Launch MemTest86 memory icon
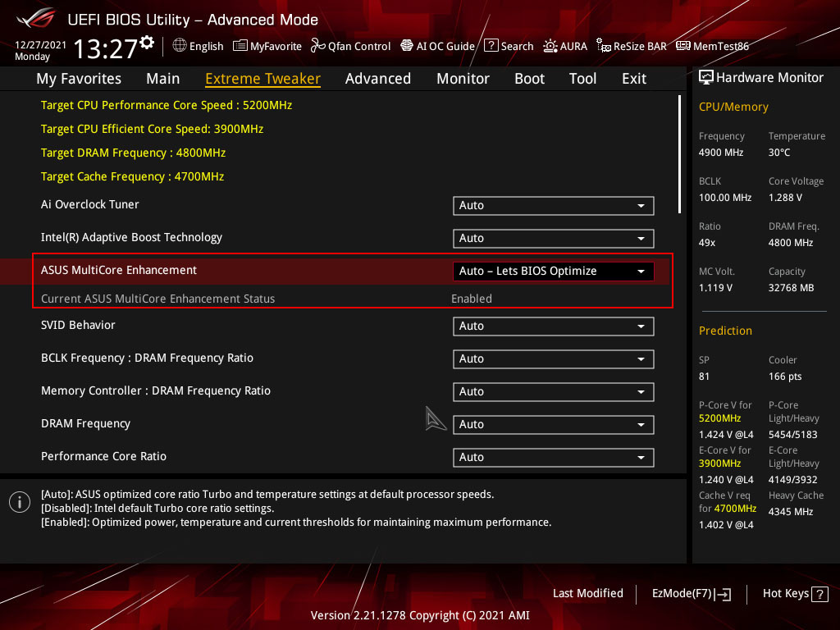Viewport: 840px width, 630px height. pyautogui.click(x=683, y=46)
